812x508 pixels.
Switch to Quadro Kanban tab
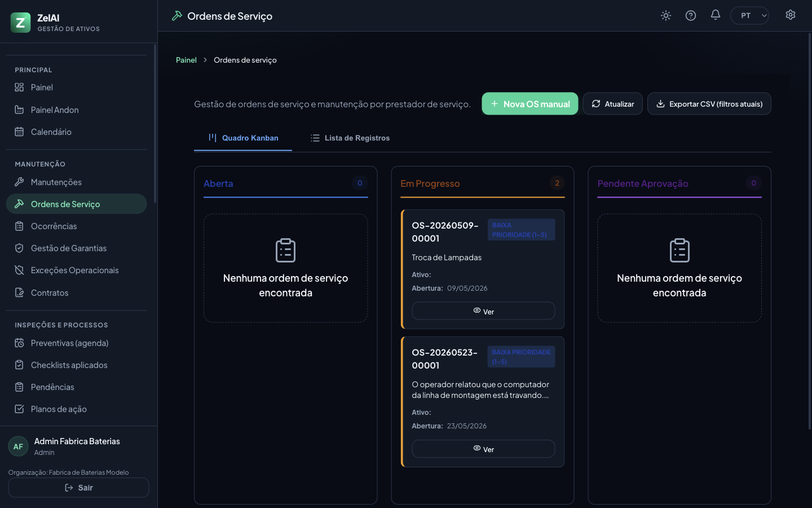point(243,138)
